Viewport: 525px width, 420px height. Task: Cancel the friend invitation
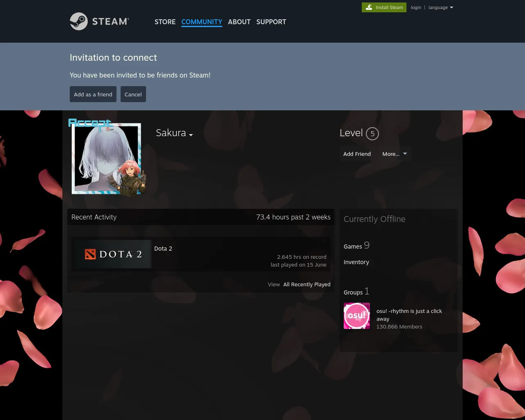click(133, 94)
